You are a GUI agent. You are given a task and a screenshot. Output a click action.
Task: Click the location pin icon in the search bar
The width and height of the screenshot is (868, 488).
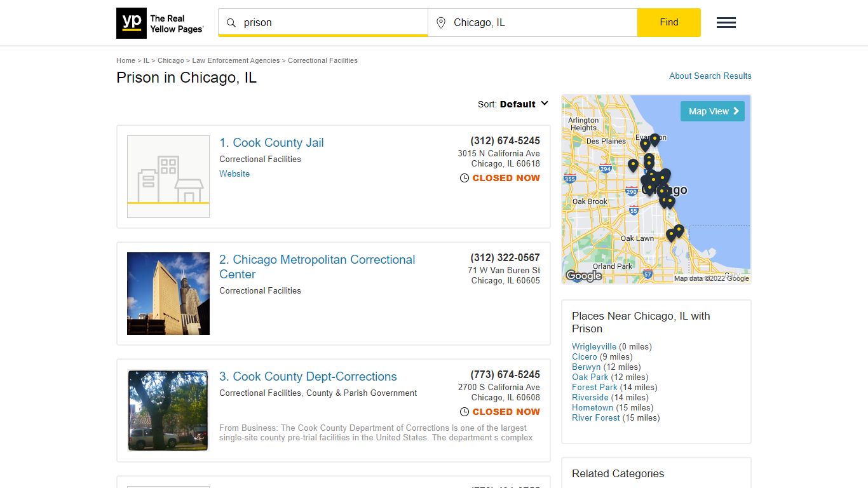pos(441,23)
